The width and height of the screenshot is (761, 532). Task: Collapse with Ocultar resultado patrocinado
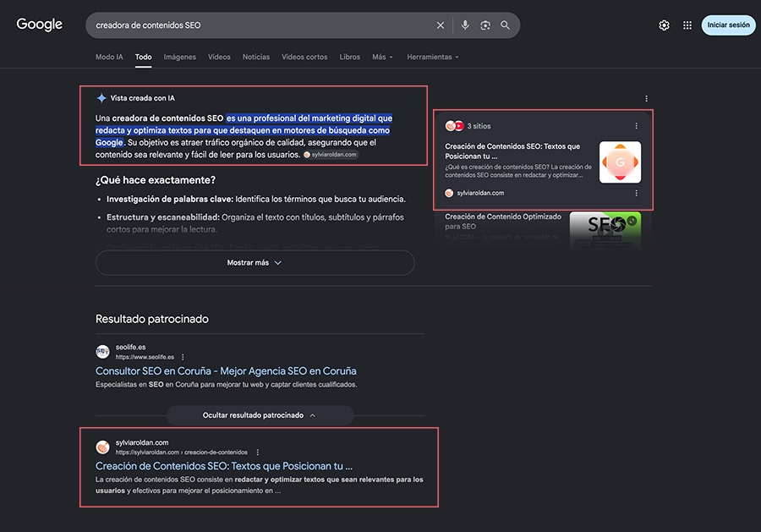pyautogui.click(x=260, y=415)
